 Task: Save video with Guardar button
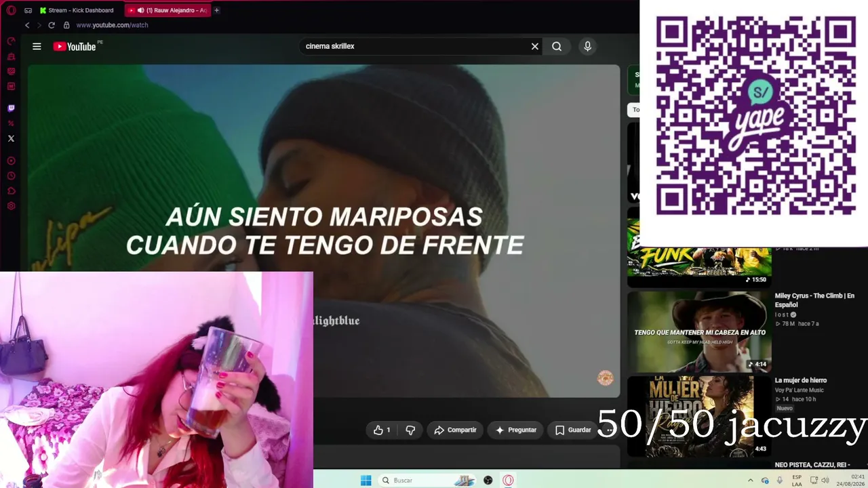[x=573, y=430]
